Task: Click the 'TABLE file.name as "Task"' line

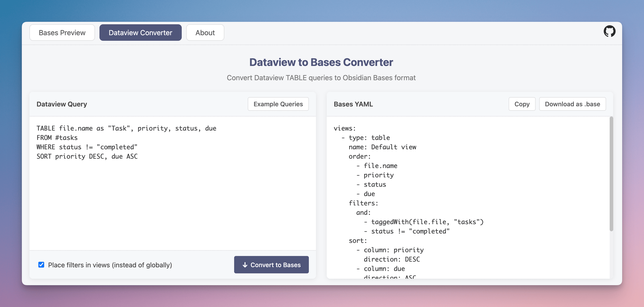Action: coord(126,128)
